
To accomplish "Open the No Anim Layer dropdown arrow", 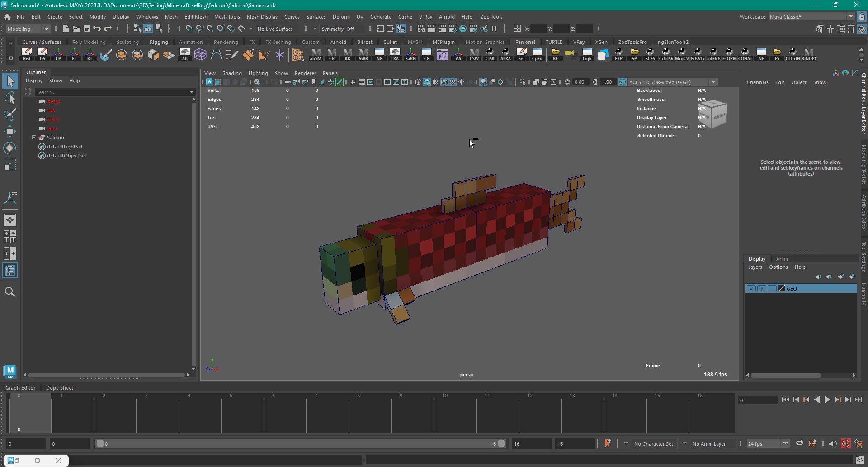I will point(684,443).
